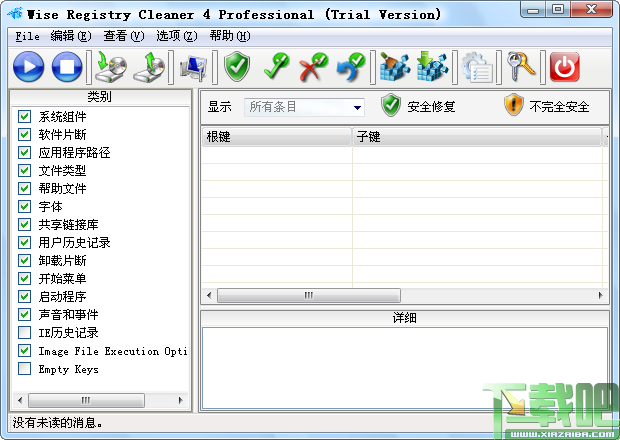Click the results list horizontal scrollbar thumb

coord(309,295)
